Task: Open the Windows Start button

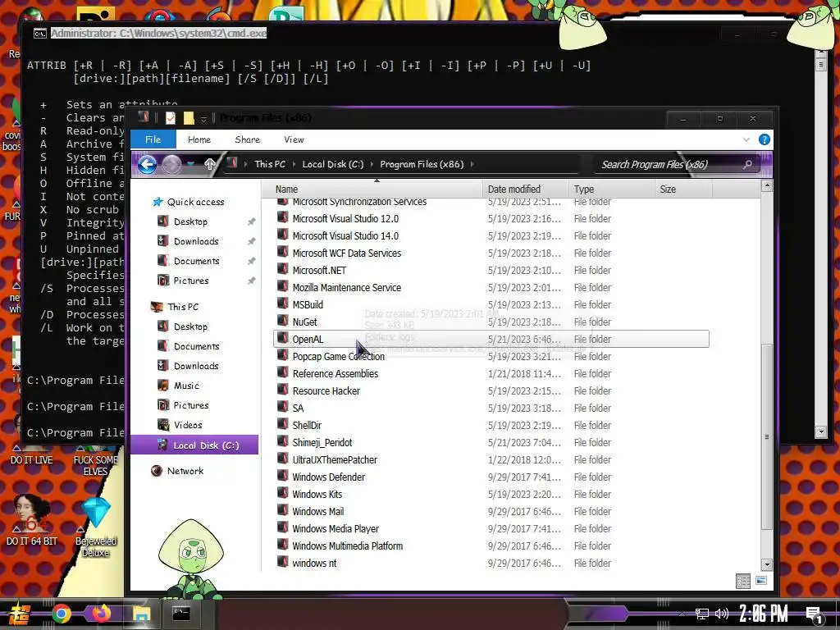Action: (19, 614)
